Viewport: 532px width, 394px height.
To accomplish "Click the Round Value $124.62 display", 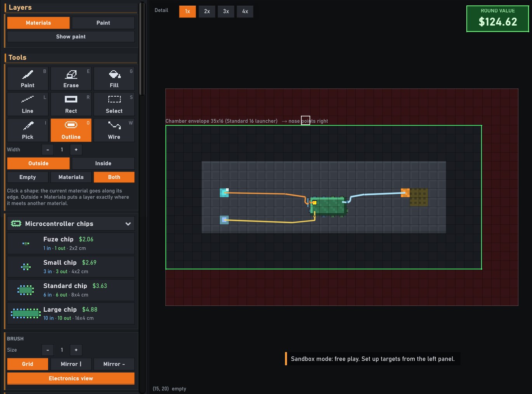I will coord(498,19).
